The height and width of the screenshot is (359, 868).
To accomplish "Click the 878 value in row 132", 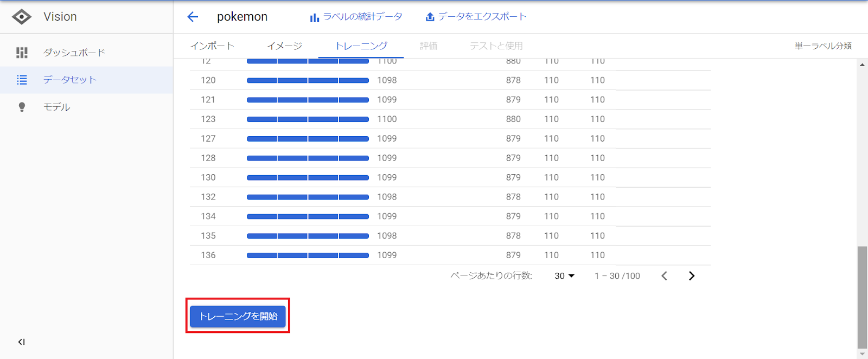I will (x=513, y=197).
